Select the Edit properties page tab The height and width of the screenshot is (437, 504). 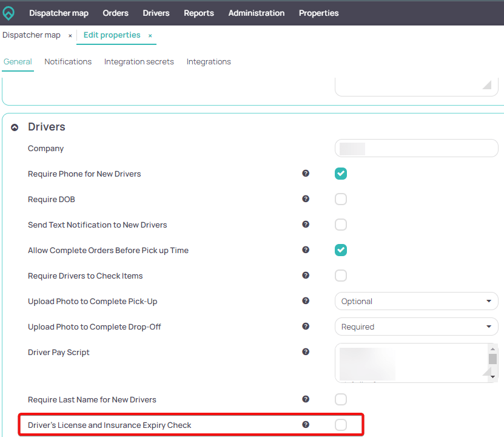pyautogui.click(x=112, y=35)
